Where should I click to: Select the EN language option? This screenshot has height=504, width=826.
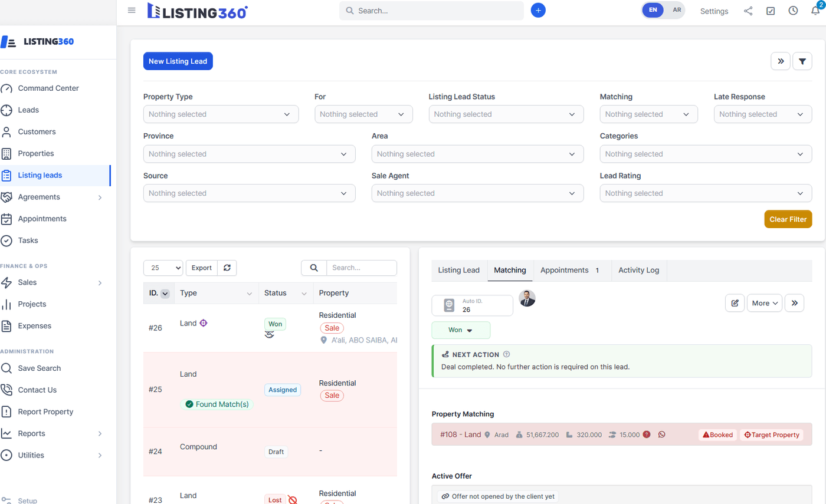(653, 11)
